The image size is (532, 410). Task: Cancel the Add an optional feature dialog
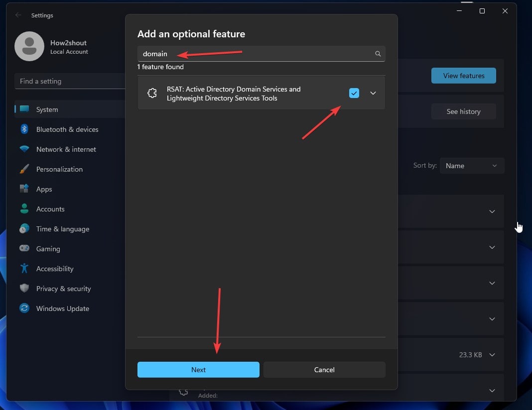coord(324,369)
